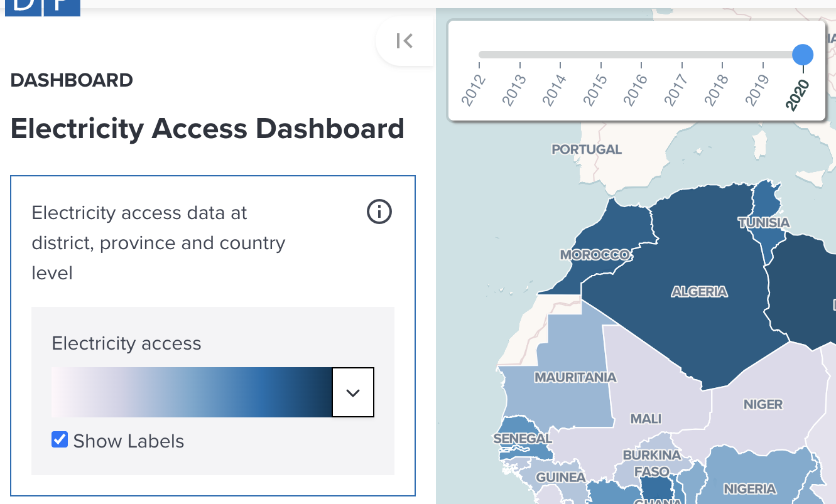Viewport: 836px width, 504px height.
Task: Click the Electricity Access Dashboard title
Action: [x=208, y=129]
